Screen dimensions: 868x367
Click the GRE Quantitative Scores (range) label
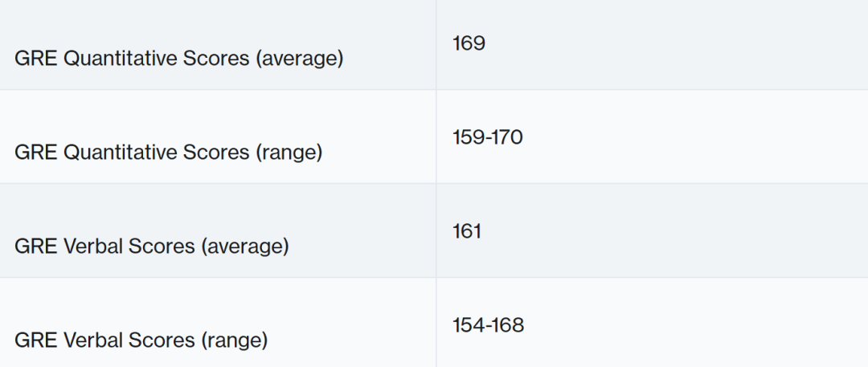[168, 152]
